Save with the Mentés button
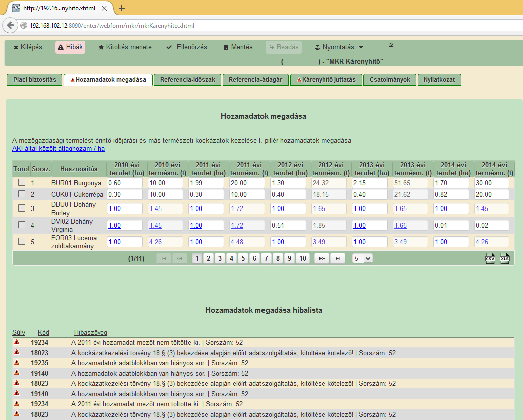The image size is (523, 420). [238, 47]
